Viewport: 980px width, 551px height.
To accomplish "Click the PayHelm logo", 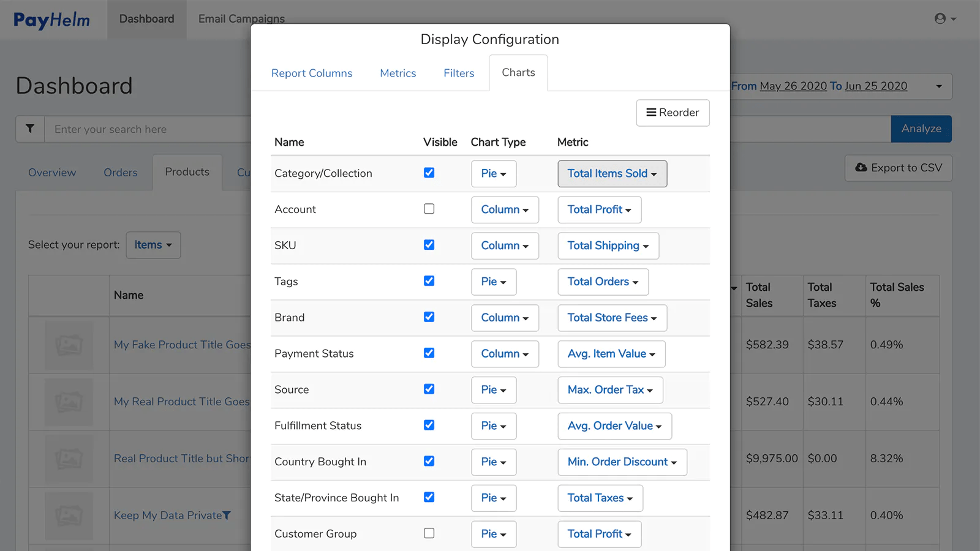I will pyautogui.click(x=51, y=20).
